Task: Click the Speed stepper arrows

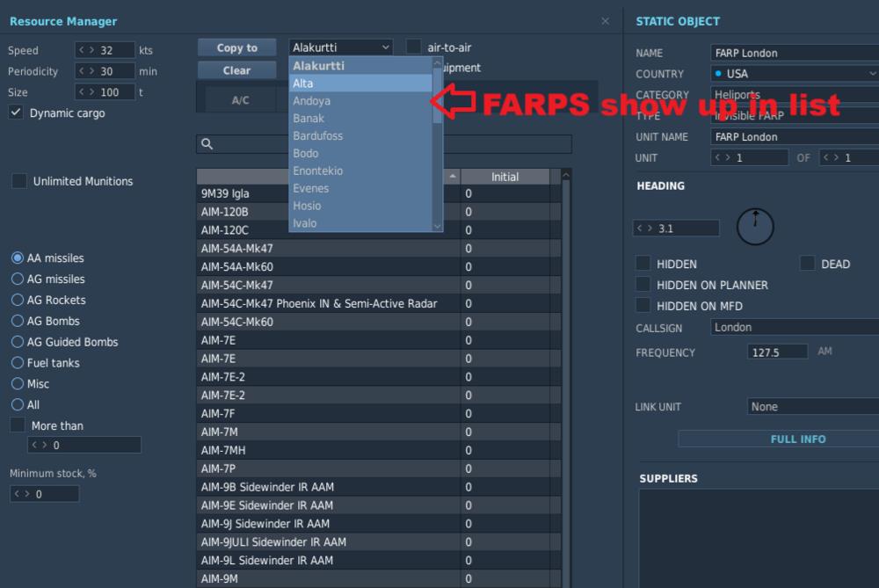Action: [x=86, y=50]
